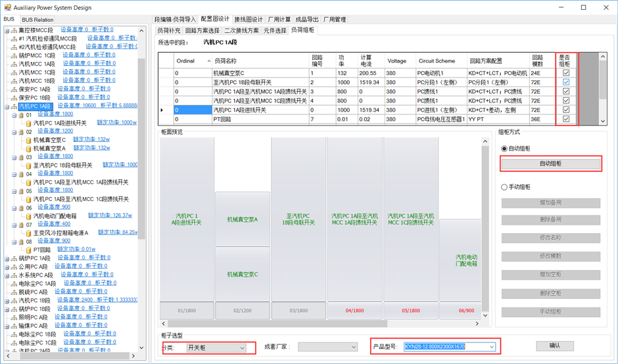Collapse cabinet node 06 in tree
The image size is (618, 364).
coord(14,208)
